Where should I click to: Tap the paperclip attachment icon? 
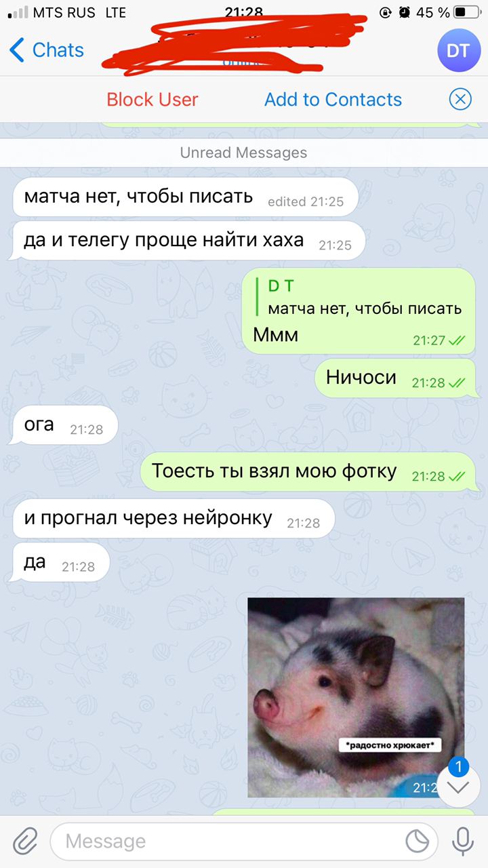tap(24, 842)
